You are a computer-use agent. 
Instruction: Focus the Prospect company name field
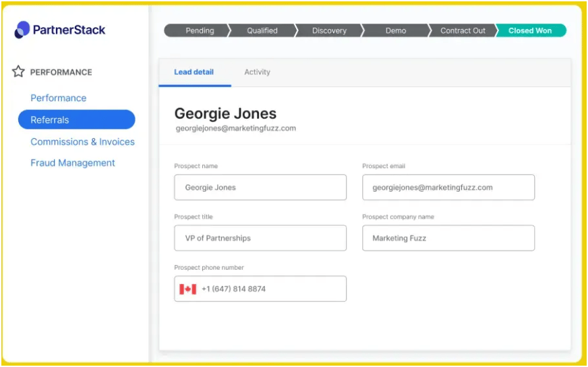pyautogui.click(x=448, y=238)
